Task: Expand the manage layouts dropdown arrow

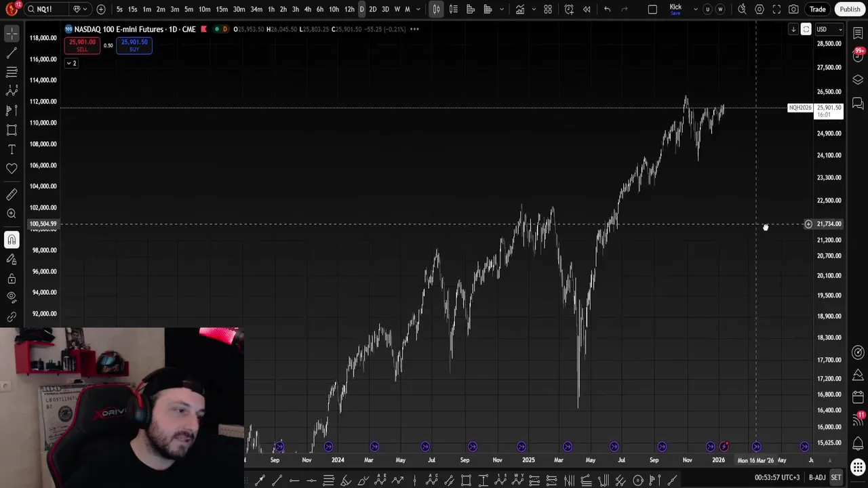Action: (x=695, y=9)
